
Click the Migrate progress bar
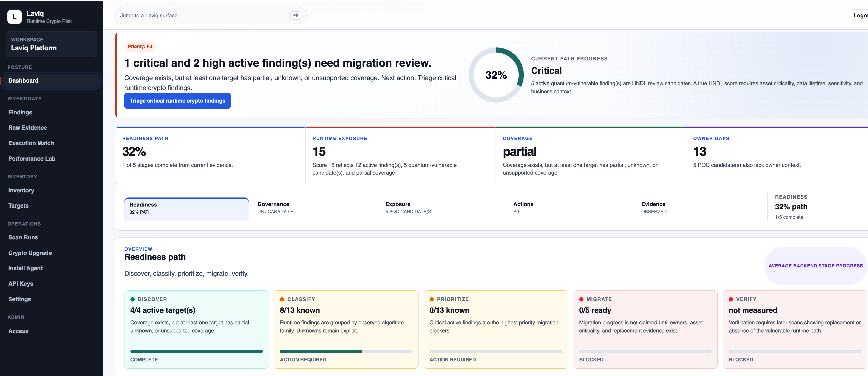point(645,352)
